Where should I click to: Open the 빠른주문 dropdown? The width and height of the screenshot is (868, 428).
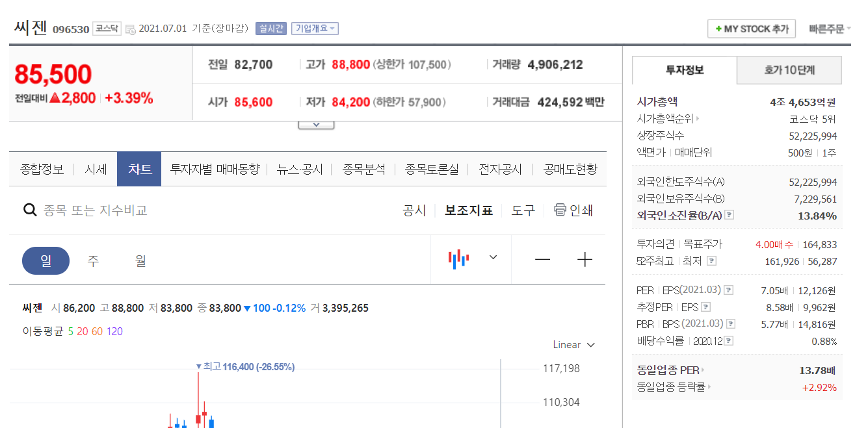coord(830,29)
